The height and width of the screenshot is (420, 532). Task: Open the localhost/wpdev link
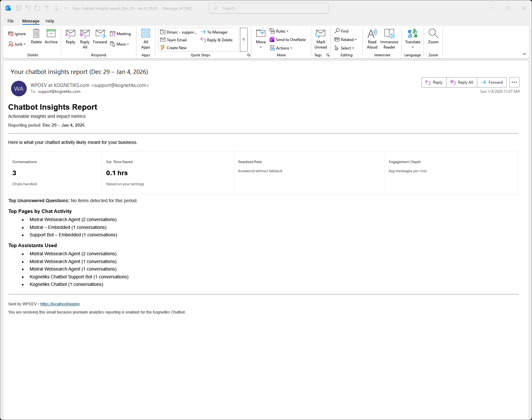[x=60, y=304]
